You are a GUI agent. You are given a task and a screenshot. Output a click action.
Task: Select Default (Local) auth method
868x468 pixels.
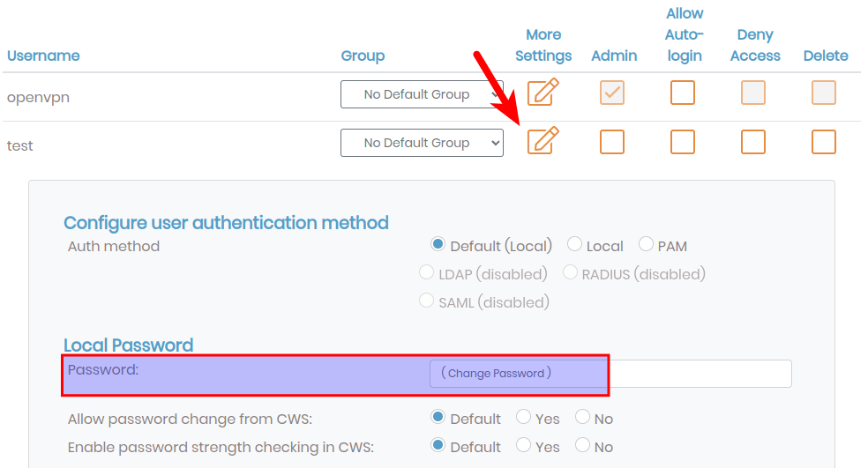438,245
